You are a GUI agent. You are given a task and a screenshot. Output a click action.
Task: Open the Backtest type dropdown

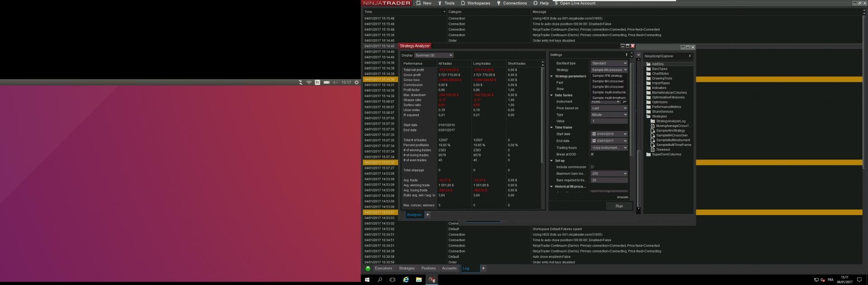click(609, 63)
